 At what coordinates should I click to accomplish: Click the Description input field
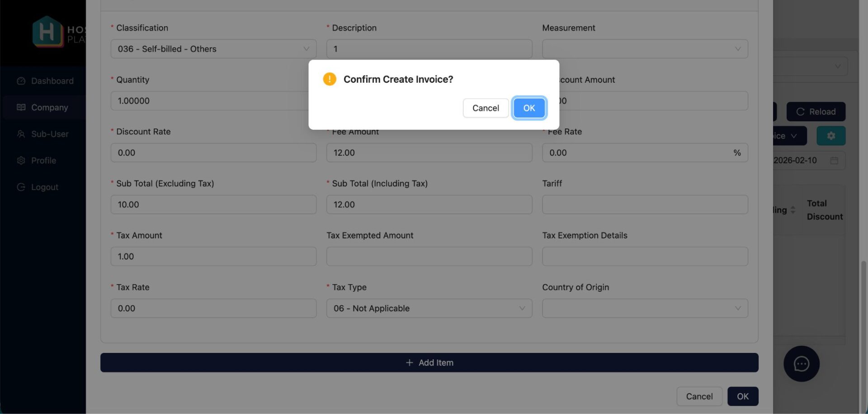429,49
